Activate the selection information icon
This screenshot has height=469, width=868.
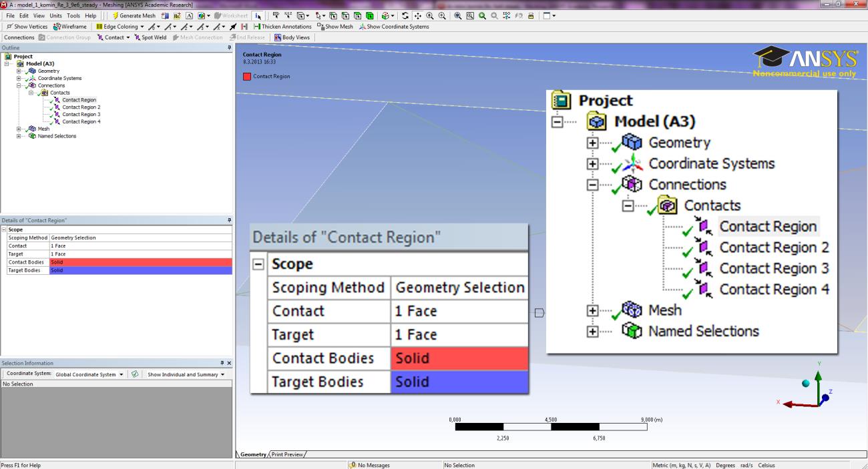(x=258, y=15)
